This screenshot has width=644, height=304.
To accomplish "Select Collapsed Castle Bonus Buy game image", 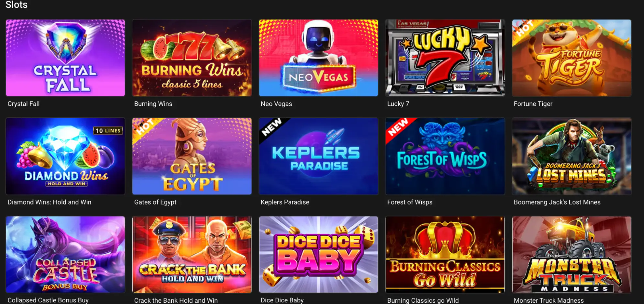I will tap(65, 255).
